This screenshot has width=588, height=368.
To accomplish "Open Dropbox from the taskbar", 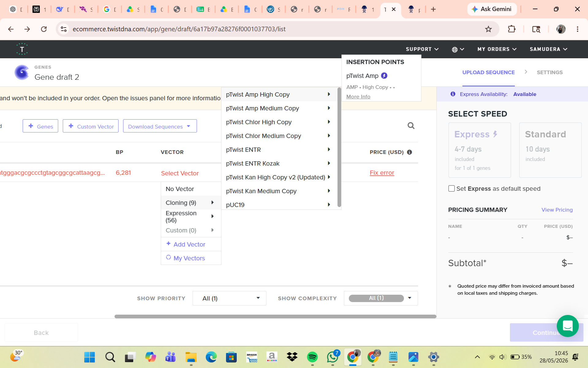I will 292,357.
